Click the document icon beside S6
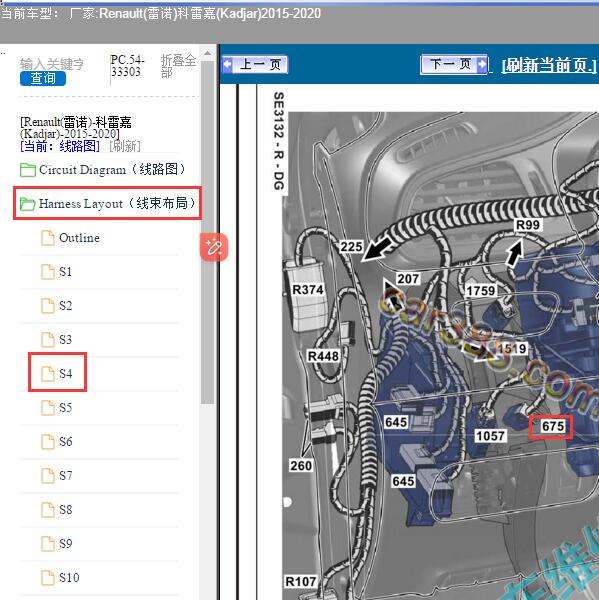The width and height of the screenshot is (599, 600). click(48, 442)
